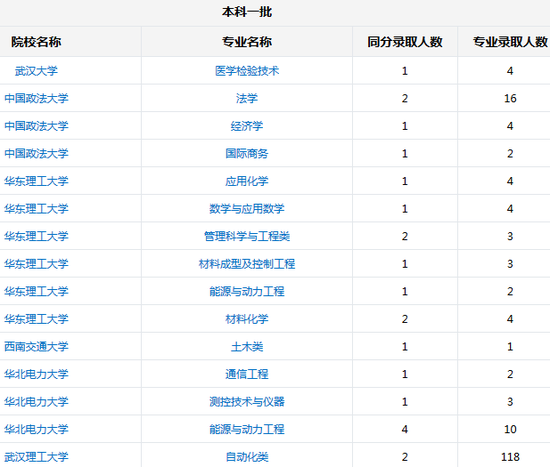Viewport: 550px width, 467px height.
Task: Click 中国政法大学 in the 法学 row
Action: coord(36,99)
